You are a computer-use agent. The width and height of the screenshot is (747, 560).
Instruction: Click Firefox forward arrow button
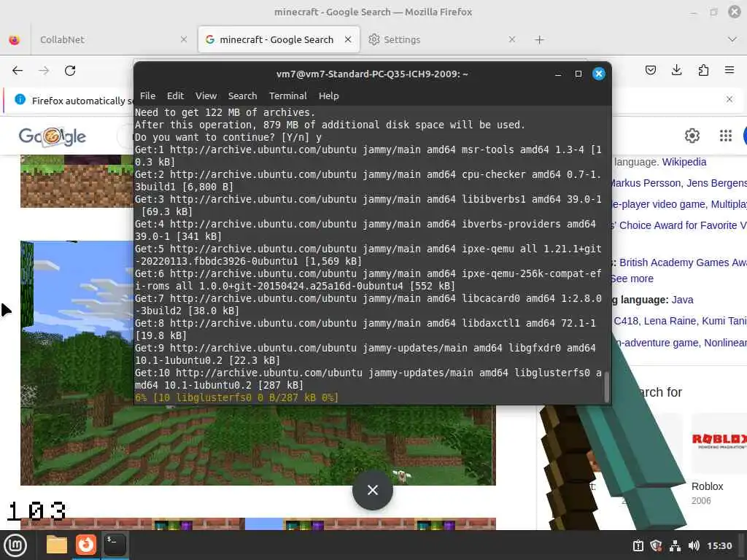[x=44, y=71]
